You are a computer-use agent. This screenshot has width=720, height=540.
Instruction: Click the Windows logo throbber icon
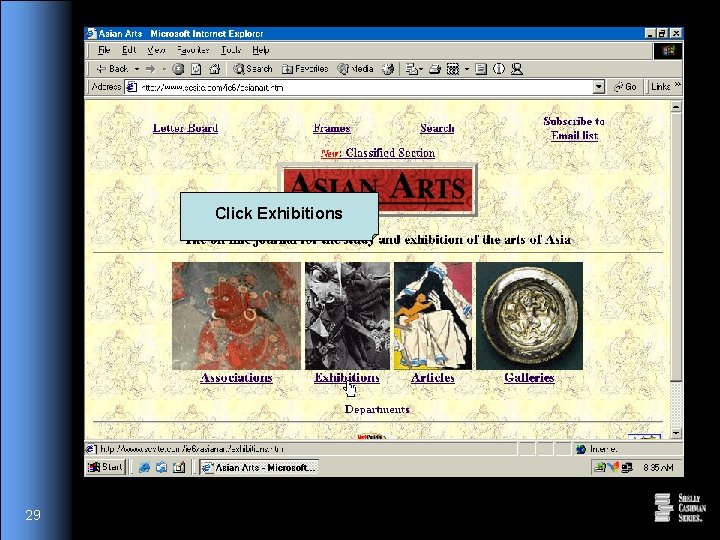[x=669, y=51]
